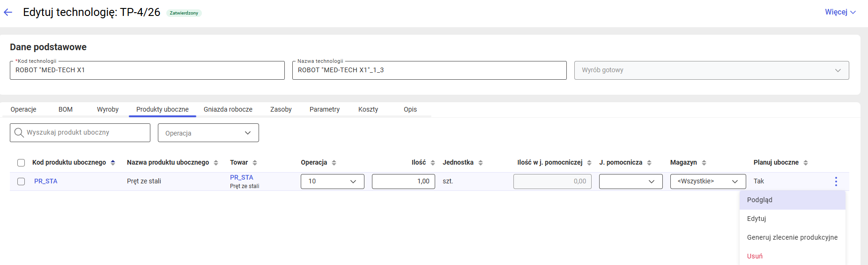Viewport: 868px width, 265px height.
Task: Open the Magazyn <Wszystkie> dropdown
Action: coord(708,182)
